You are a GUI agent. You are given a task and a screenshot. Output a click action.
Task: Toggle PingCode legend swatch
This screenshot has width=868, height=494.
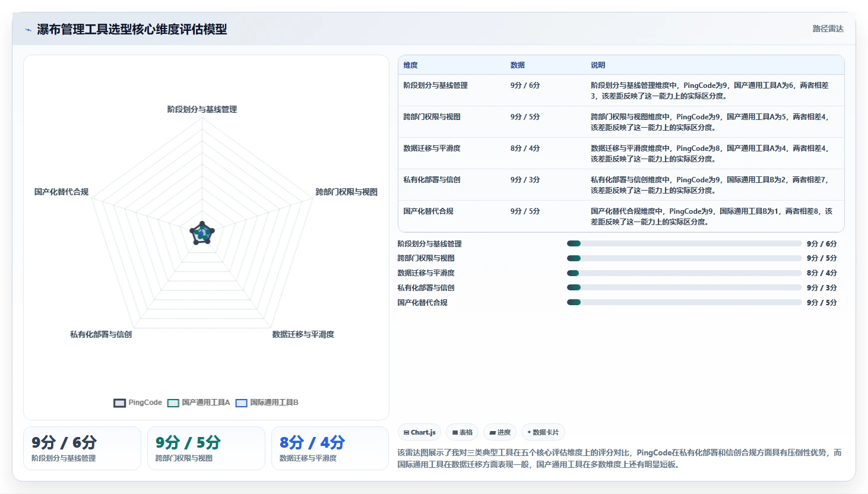tap(119, 403)
